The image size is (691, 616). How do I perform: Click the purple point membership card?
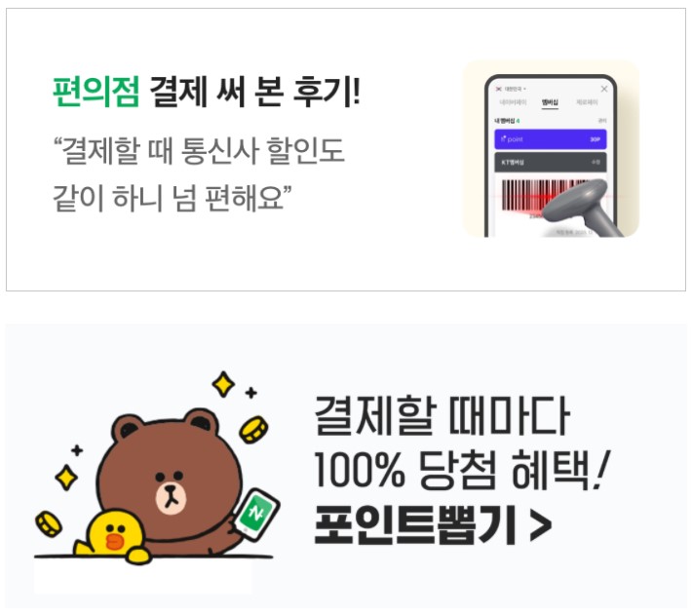click(x=551, y=139)
